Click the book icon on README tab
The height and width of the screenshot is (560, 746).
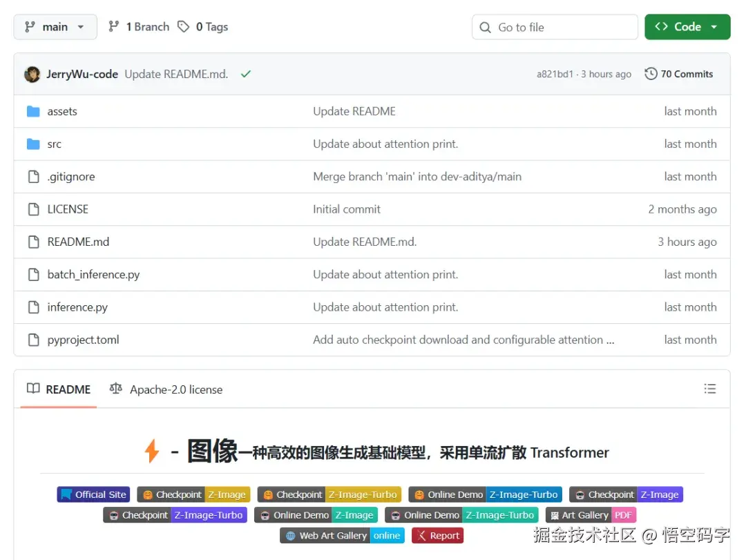[33, 389]
